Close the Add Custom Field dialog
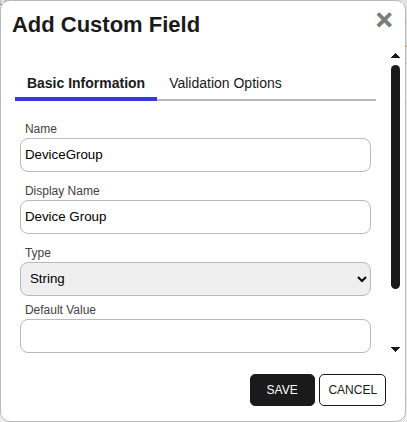This screenshot has height=422, width=407. 384,20
